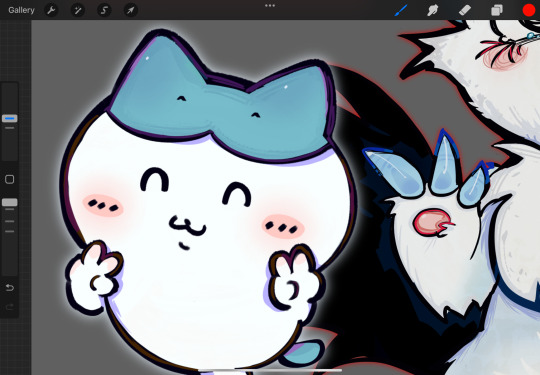Screen dimensions: 540x375
Task: Click the blue brush size slider handle
Action: point(10,118)
